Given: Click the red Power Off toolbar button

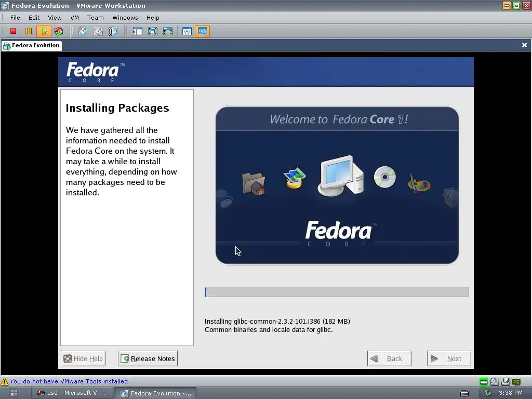Looking at the screenshot, I should [13, 31].
